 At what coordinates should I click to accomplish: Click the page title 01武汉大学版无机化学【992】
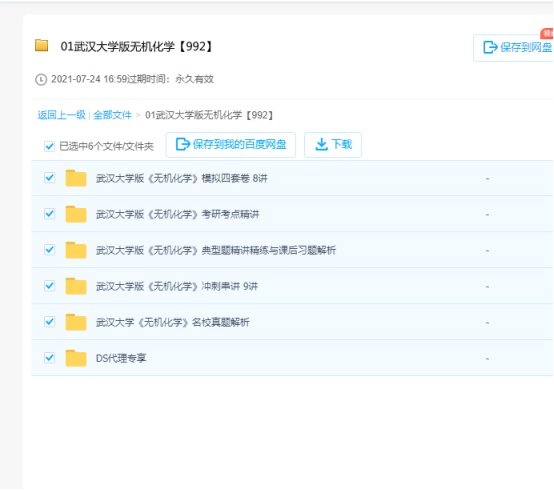tap(137, 46)
